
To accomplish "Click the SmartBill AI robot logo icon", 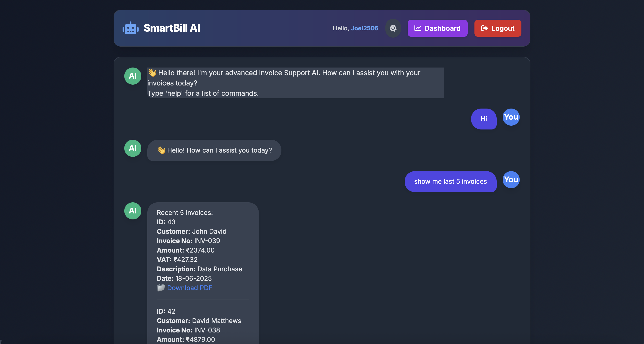I will coord(130,28).
